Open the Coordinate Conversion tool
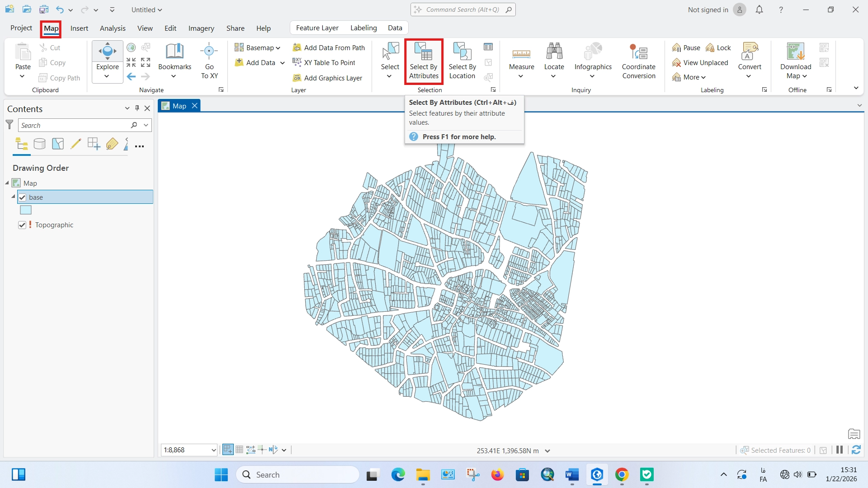The height and width of the screenshot is (488, 868). 638,62
